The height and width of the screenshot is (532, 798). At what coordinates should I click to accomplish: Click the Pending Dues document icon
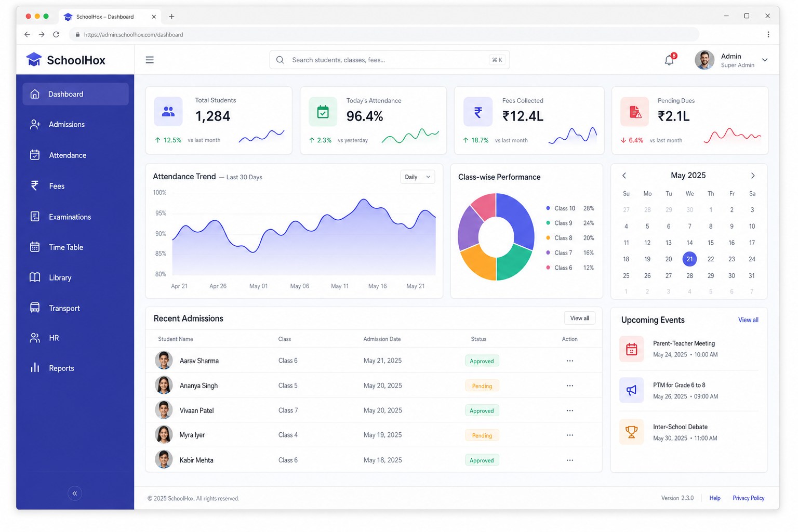click(x=635, y=112)
